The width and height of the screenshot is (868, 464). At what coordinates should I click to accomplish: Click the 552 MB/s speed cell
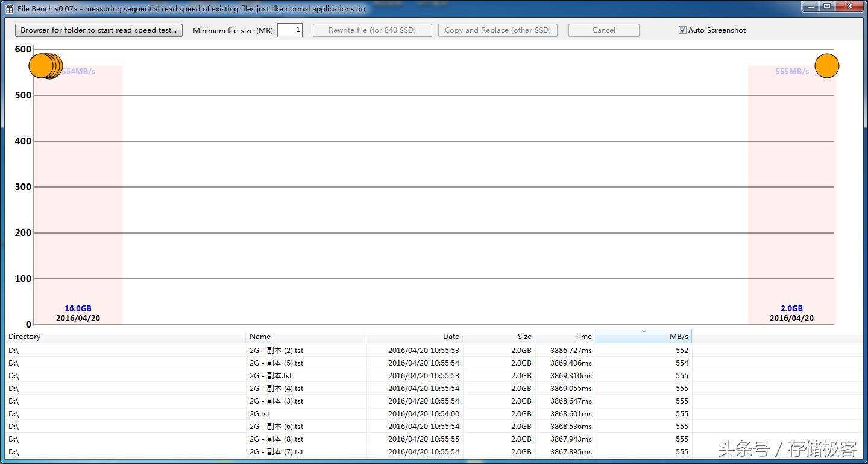pyautogui.click(x=682, y=351)
